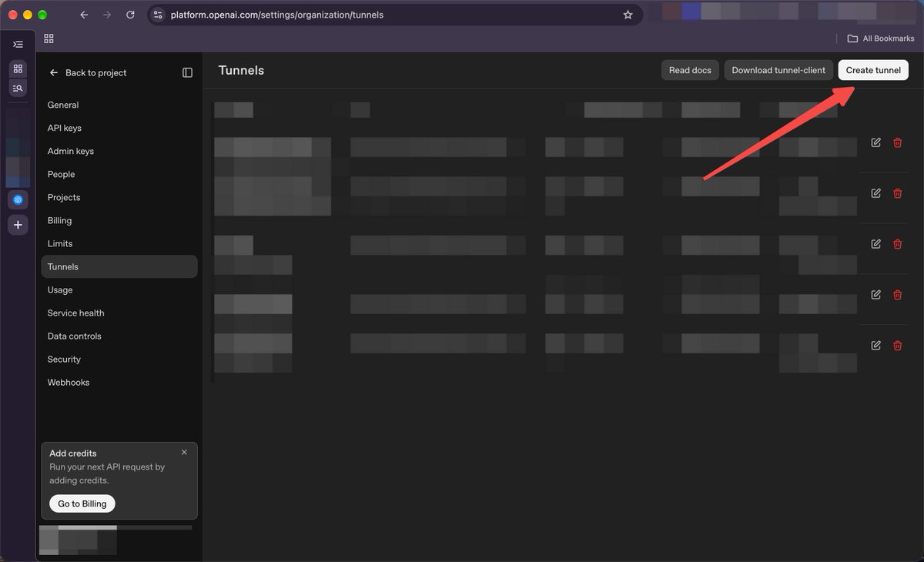Select People in the sidebar
The image size is (924, 562).
click(x=119, y=174)
